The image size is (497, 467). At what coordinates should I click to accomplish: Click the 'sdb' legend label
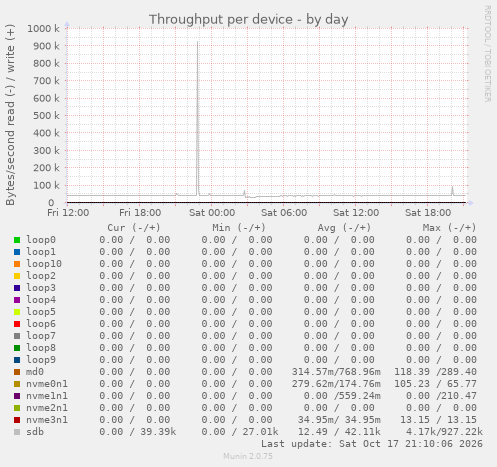tap(35, 432)
